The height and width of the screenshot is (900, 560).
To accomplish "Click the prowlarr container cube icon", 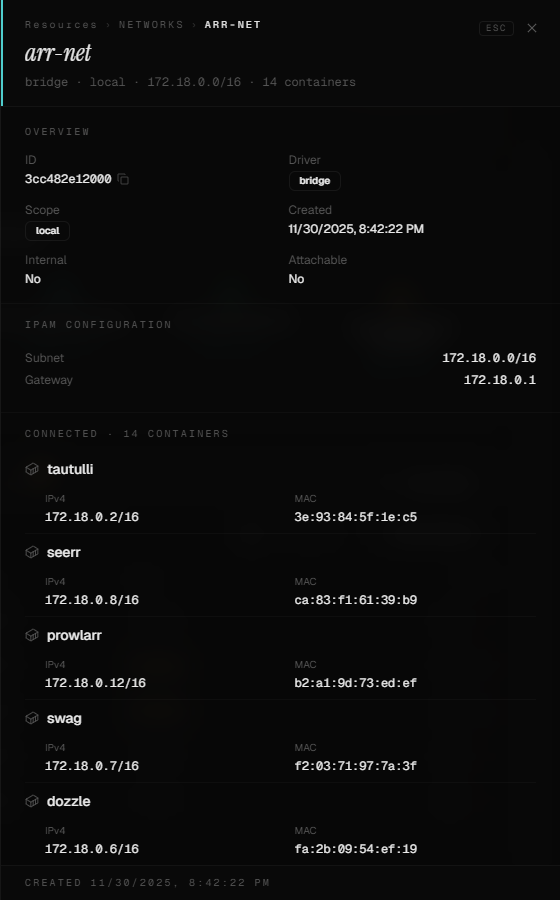I will tap(32, 635).
